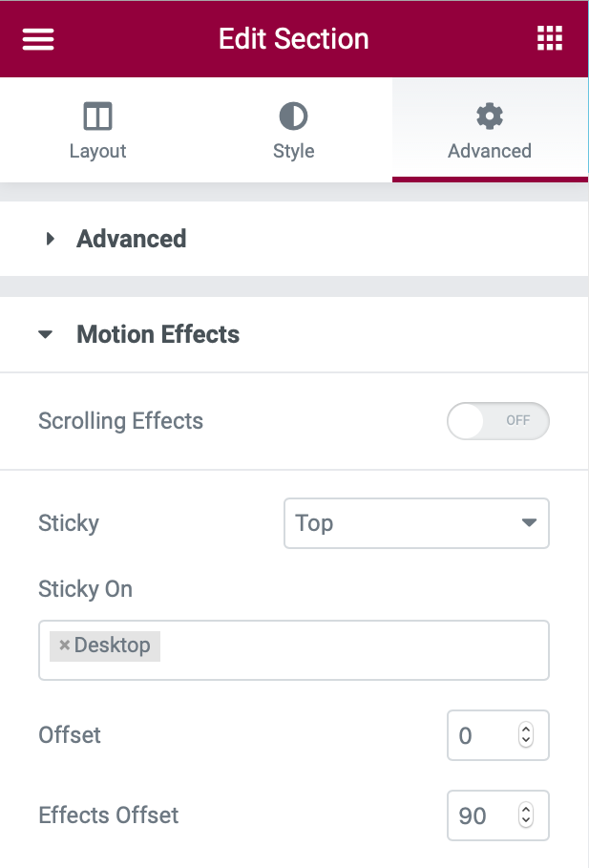The height and width of the screenshot is (868, 589).
Task: Click the Motion Effects heading
Action: point(158,335)
